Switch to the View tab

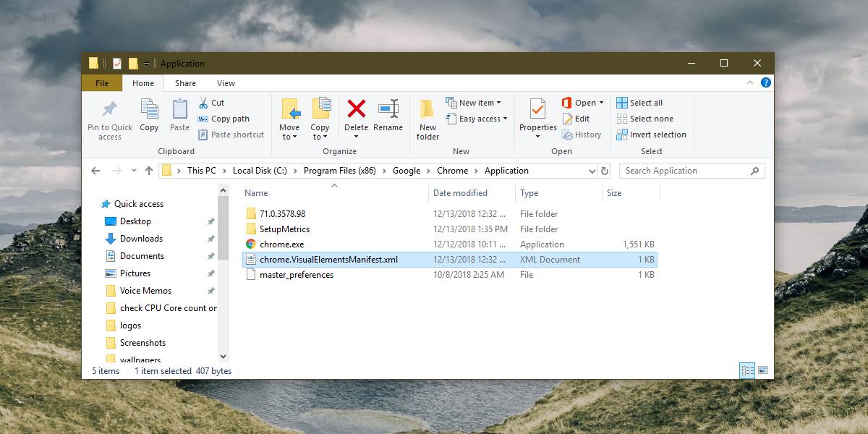click(x=225, y=82)
